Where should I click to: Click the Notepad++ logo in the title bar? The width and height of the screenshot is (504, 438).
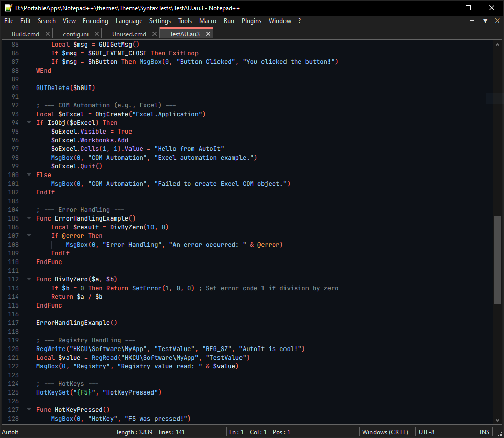[7, 8]
